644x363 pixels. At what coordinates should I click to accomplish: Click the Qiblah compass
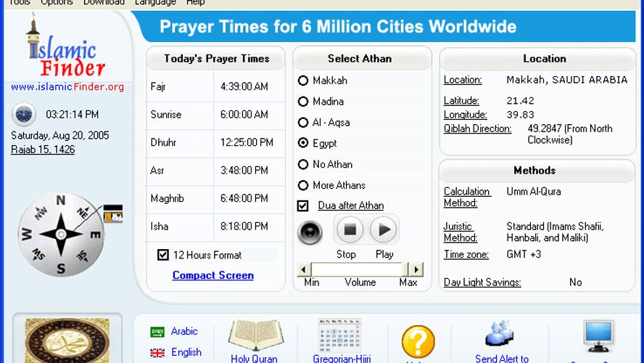[x=61, y=234]
